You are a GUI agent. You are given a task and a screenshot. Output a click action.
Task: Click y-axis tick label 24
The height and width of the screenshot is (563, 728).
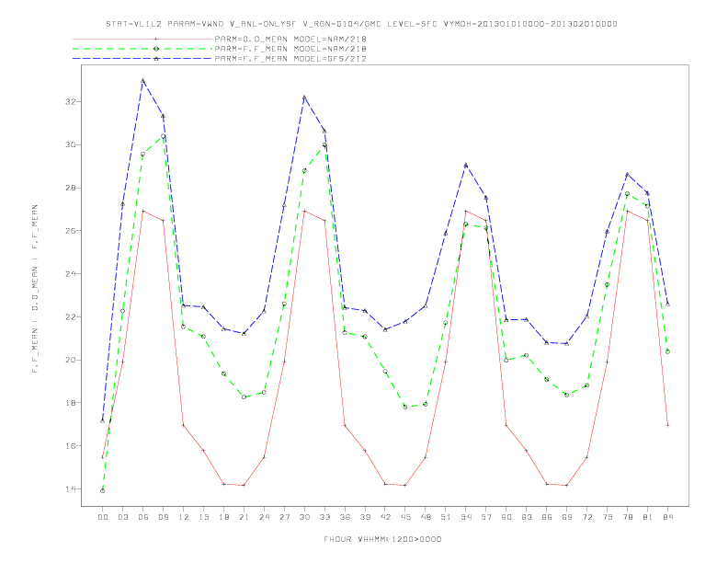[71, 274]
